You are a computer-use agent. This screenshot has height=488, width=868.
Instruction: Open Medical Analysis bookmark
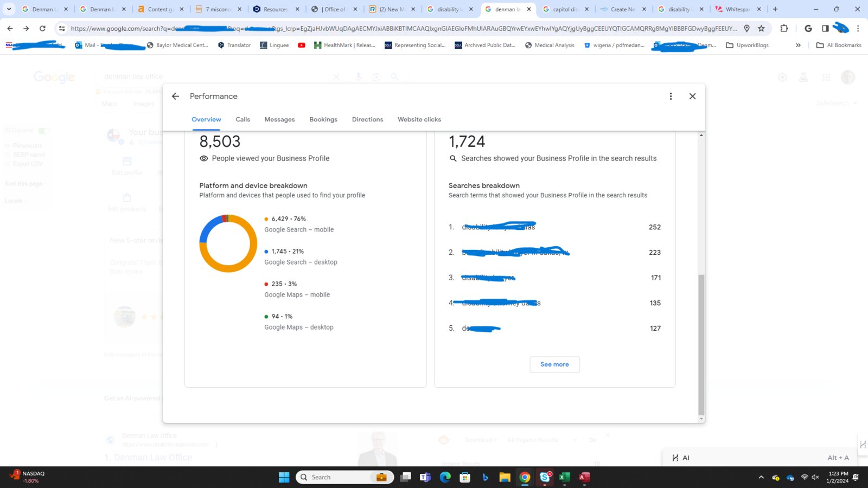550,45
